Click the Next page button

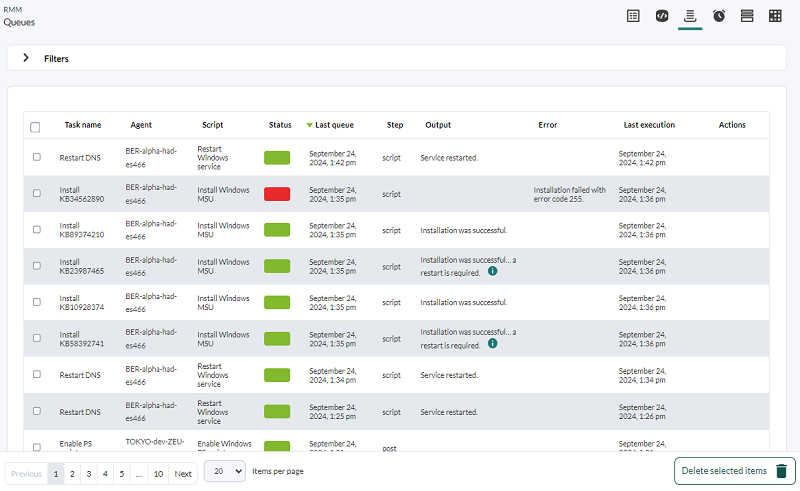[x=183, y=474]
